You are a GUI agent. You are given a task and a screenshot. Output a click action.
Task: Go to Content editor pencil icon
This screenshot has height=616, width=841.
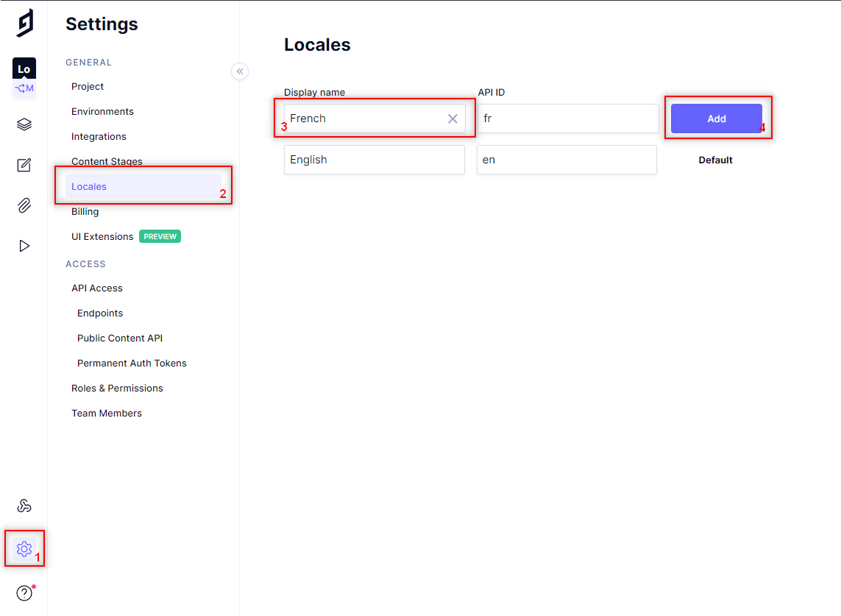point(24,165)
